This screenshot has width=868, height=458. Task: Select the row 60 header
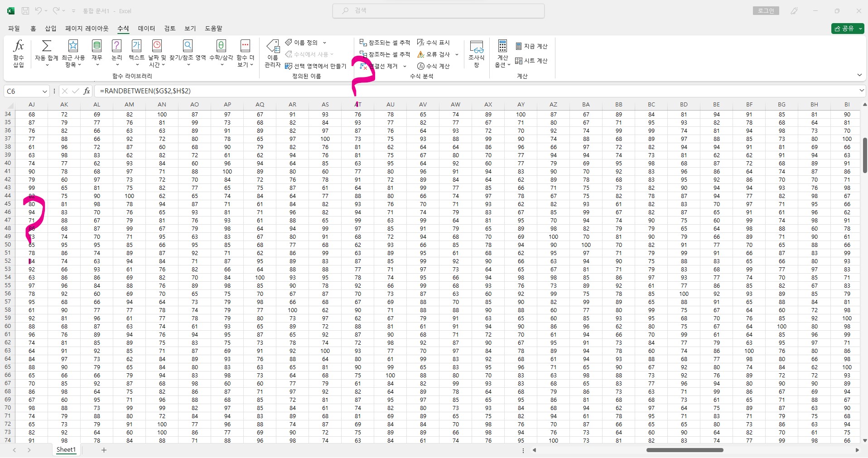[x=8, y=326]
